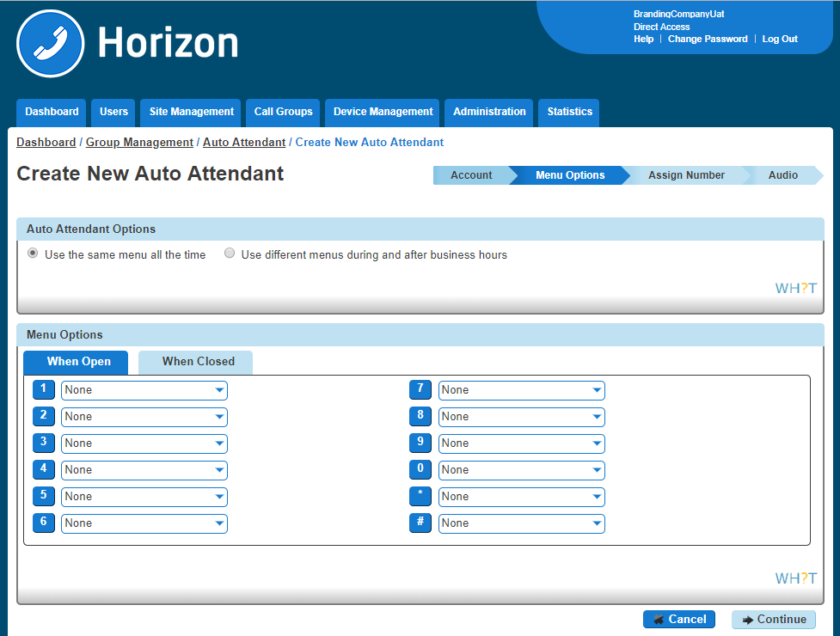Click the key 9 number badge
Image resolution: width=840 pixels, height=636 pixels.
point(420,443)
